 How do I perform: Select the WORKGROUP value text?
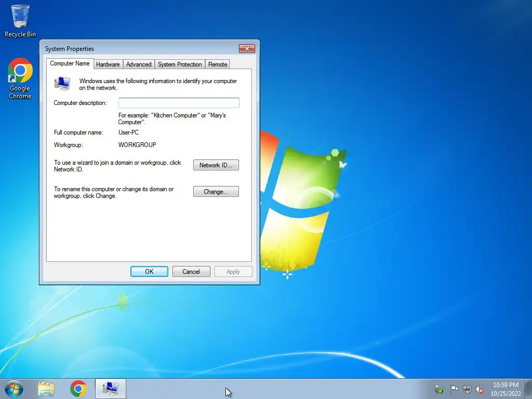[137, 145]
